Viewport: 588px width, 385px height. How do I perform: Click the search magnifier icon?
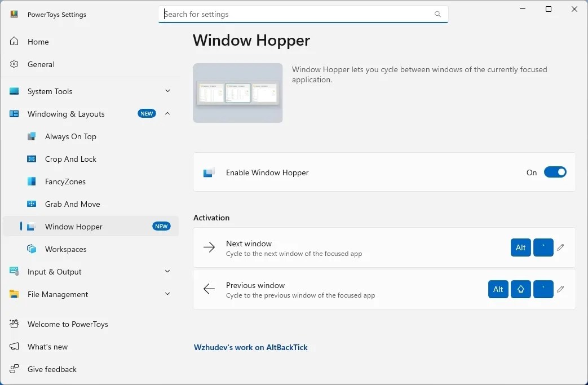tap(437, 14)
